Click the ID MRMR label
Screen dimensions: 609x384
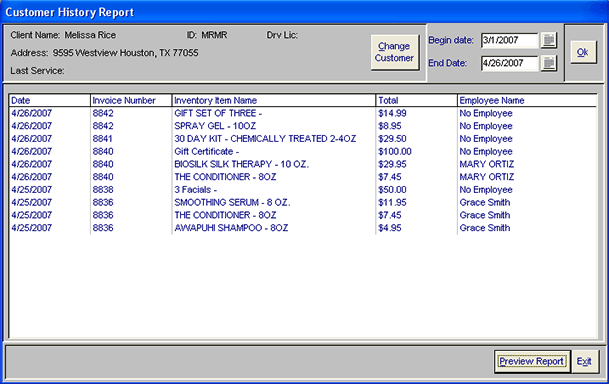pyautogui.click(x=207, y=35)
